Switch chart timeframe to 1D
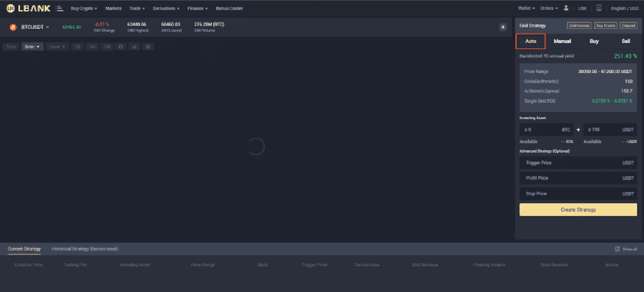 point(78,46)
